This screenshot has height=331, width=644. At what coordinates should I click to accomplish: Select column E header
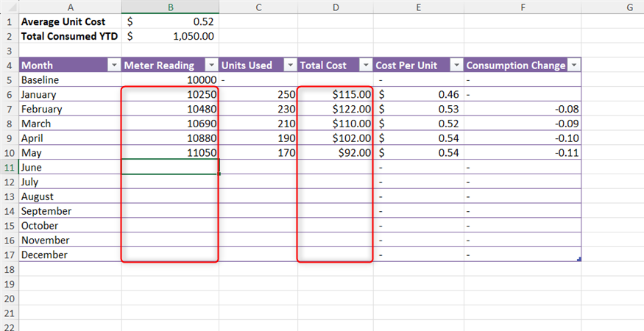point(419,7)
